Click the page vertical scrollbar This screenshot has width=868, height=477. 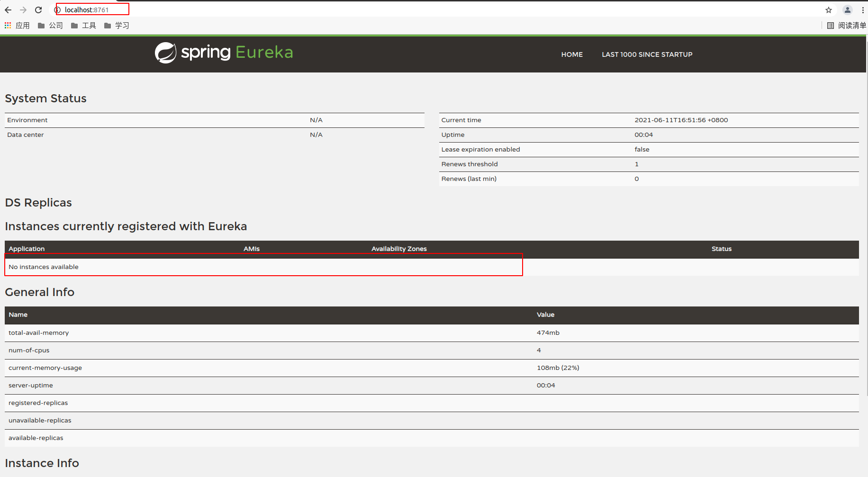tap(867, 218)
